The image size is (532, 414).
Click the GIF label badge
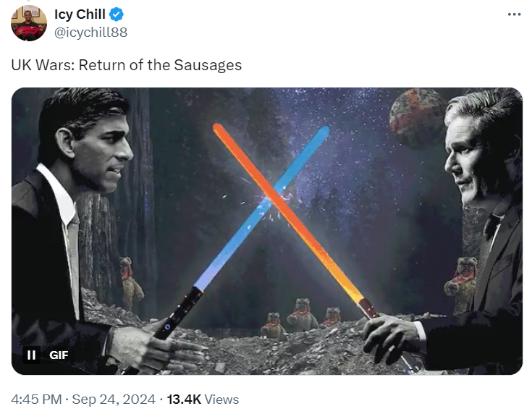[x=59, y=355]
